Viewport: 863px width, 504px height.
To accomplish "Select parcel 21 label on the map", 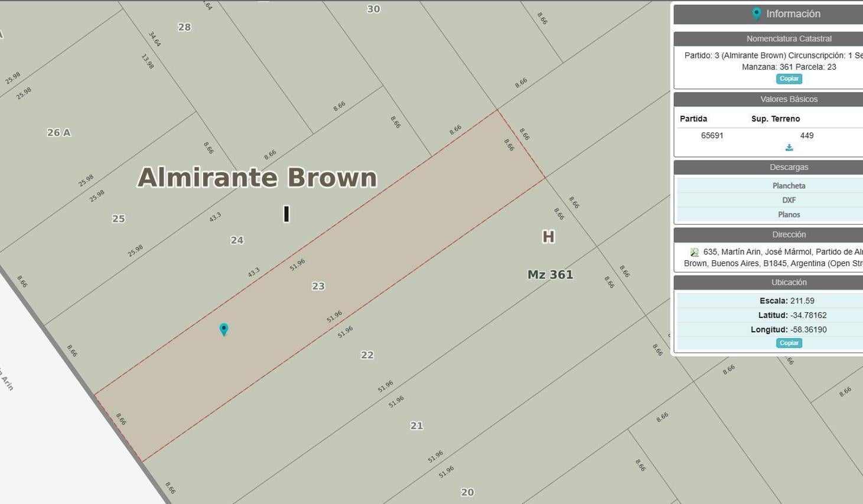I will pos(417,426).
